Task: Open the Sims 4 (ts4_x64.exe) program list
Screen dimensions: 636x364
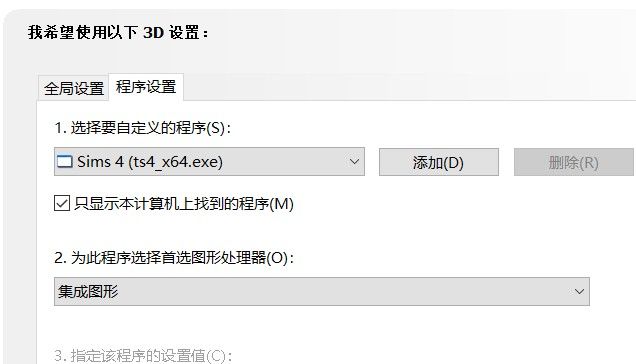Action: 209,162
